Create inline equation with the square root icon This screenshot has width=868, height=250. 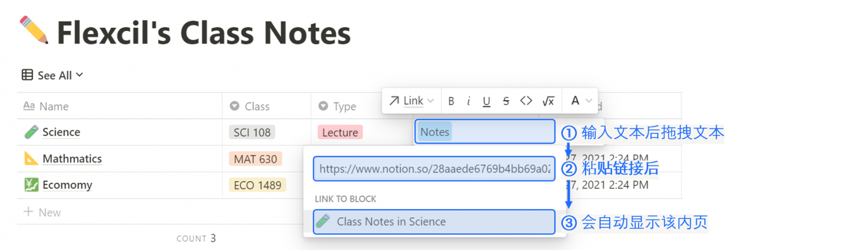[x=548, y=101]
